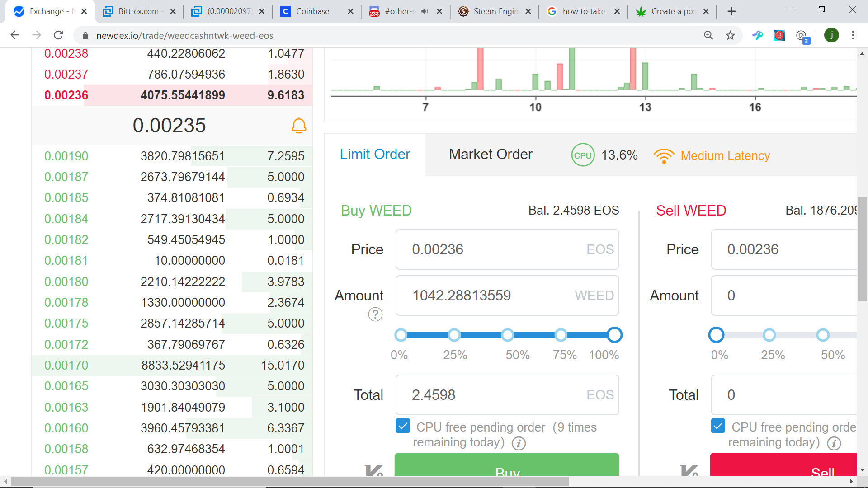Toggle Buy CPU free pending order checkbox
This screenshot has height=488, width=868.
pyautogui.click(x=402, y=426)
